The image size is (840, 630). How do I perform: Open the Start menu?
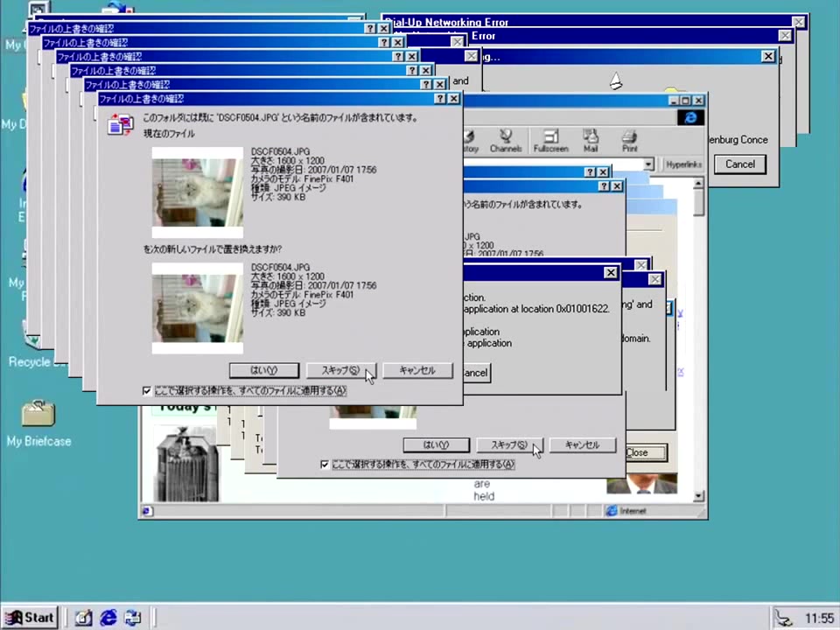coord(31,617)
